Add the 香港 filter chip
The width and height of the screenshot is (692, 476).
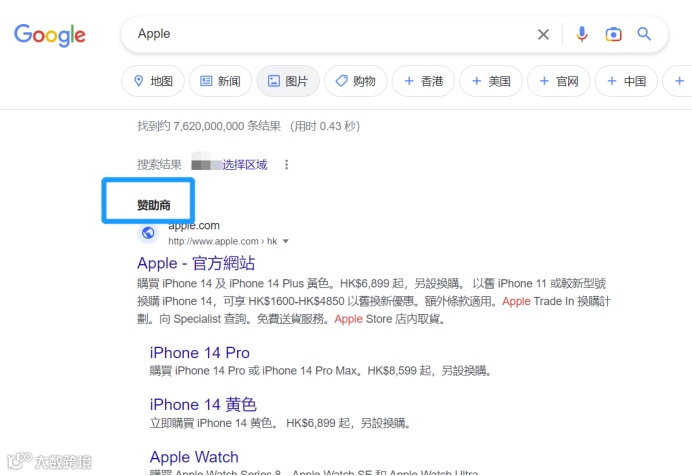(x=423, y=81)
